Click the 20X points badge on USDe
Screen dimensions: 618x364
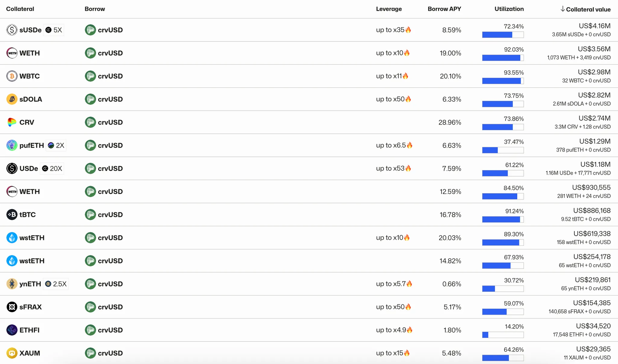point(52,169)
